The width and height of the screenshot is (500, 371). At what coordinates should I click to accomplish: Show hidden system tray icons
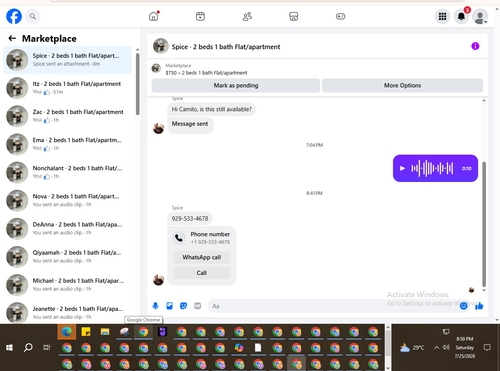[436, 348]
